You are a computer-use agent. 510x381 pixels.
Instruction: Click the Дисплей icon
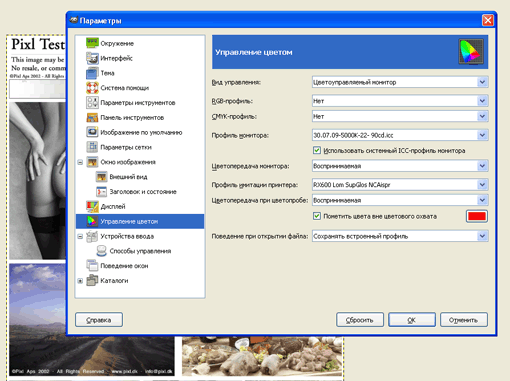[92, 206]
